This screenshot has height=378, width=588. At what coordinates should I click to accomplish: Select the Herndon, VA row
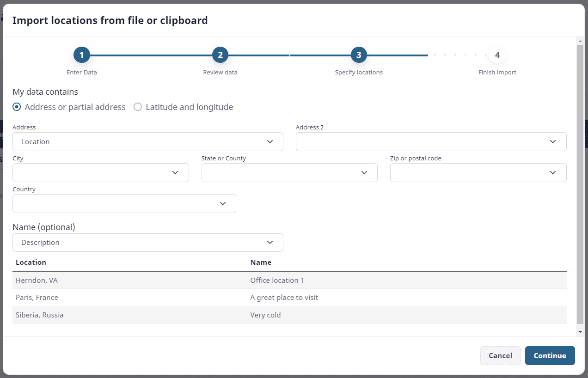coord(185,280)
